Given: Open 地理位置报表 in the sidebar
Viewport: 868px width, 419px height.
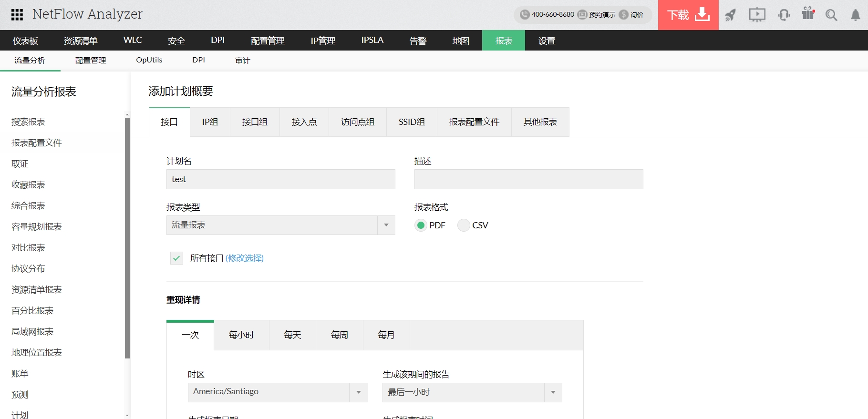Looking at the screenshot, I should click(x=37, y=353).
